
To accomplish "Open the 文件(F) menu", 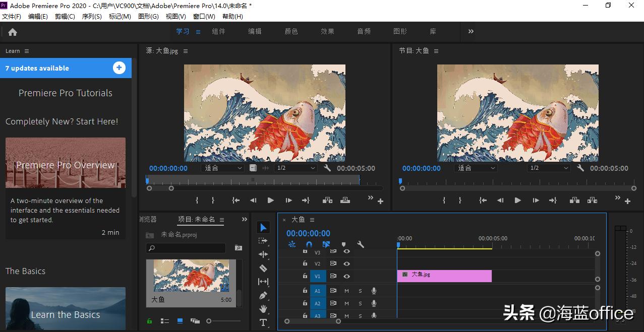I will point(12,16).
